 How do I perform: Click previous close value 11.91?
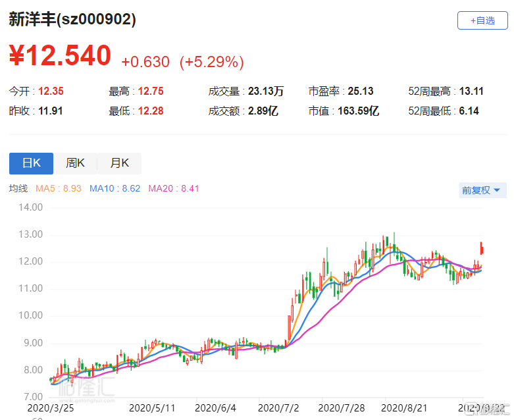tap(51, 111)
